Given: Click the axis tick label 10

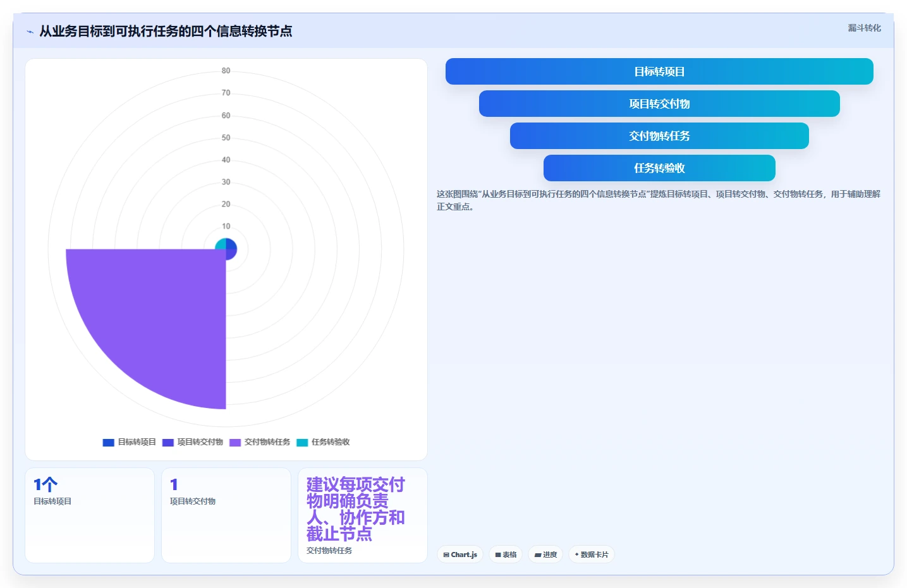Looking at the screenshot, I should (226, 226).
